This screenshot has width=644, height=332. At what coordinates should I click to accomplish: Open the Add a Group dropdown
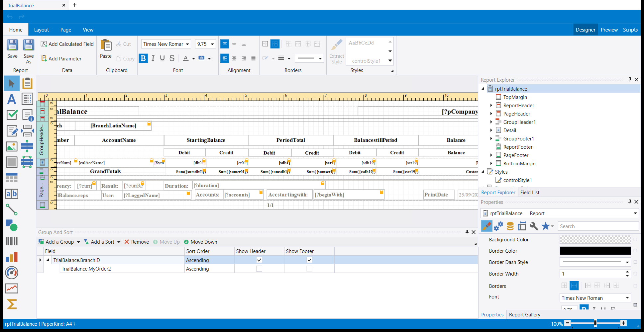coord(78,242)
